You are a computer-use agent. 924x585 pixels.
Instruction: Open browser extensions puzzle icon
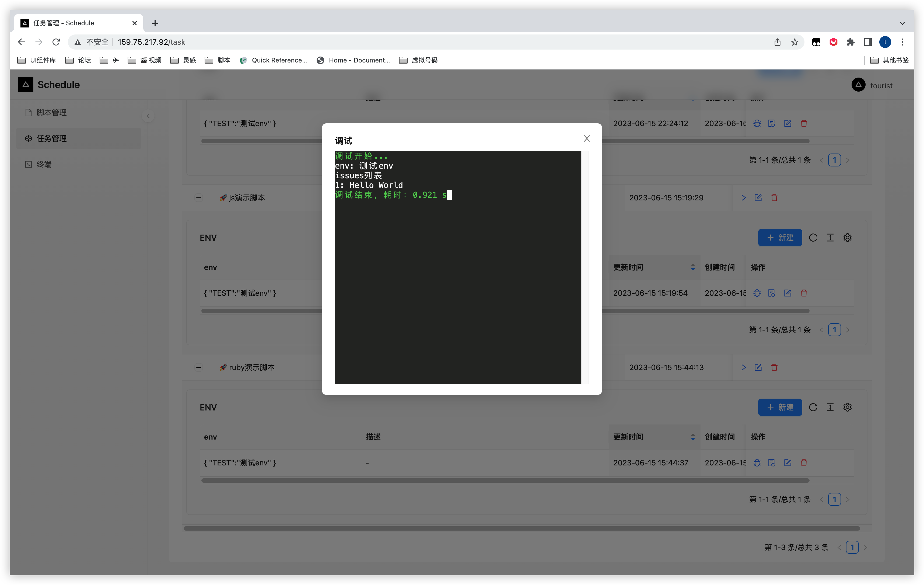(851, 42)
